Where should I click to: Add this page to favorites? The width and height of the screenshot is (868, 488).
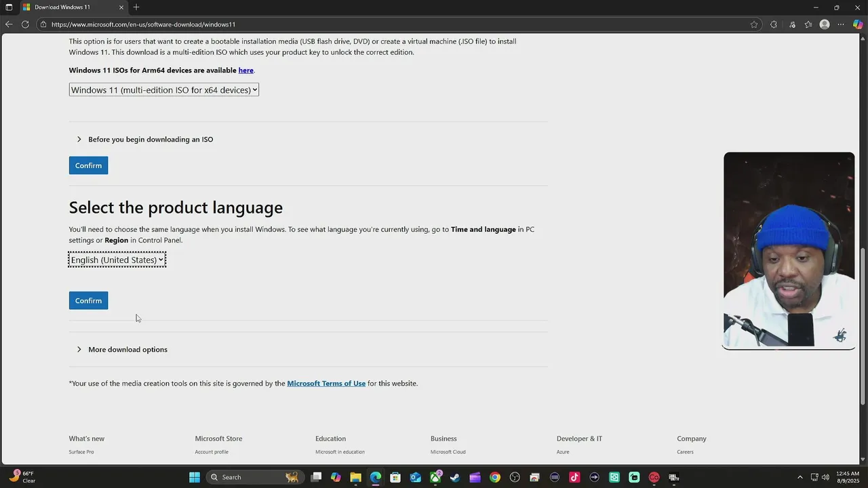click(x=754, y=24)
